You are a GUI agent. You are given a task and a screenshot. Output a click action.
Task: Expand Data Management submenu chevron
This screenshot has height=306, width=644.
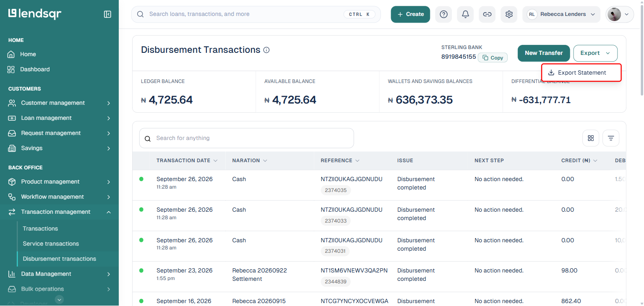(x=109, y=274)
